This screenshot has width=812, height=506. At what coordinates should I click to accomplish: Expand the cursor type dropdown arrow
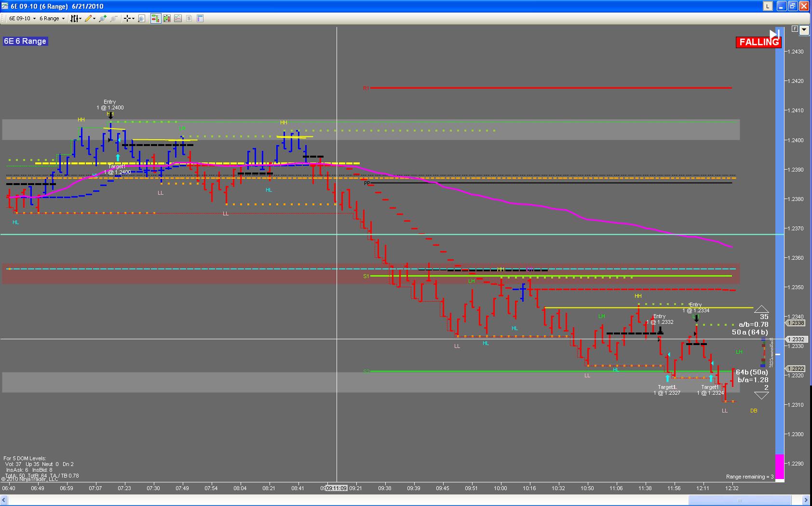(133, 18)
